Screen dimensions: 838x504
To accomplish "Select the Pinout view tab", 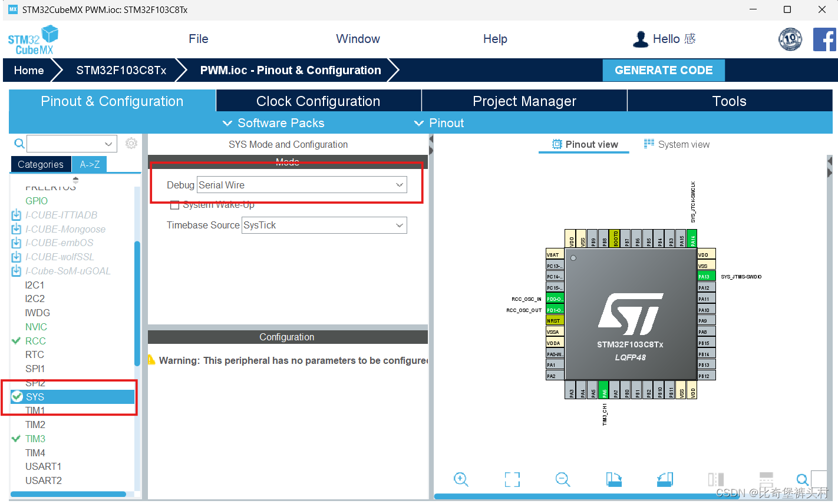I will 585,144.
